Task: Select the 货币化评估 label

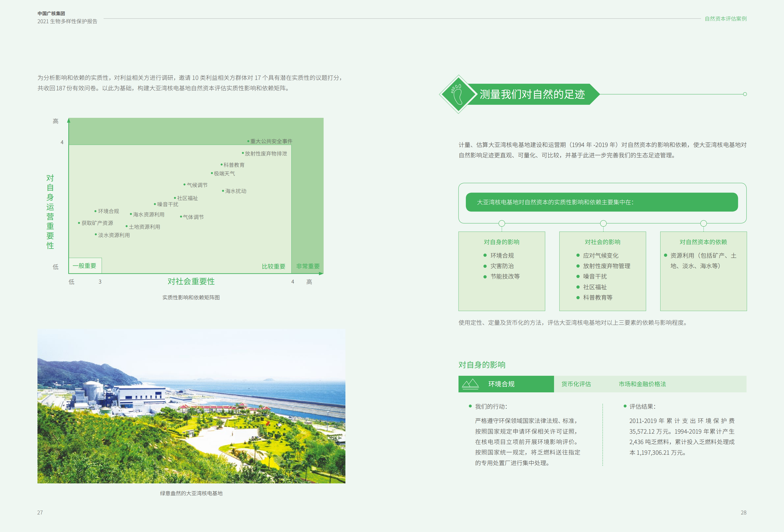Action: point(576,384)
